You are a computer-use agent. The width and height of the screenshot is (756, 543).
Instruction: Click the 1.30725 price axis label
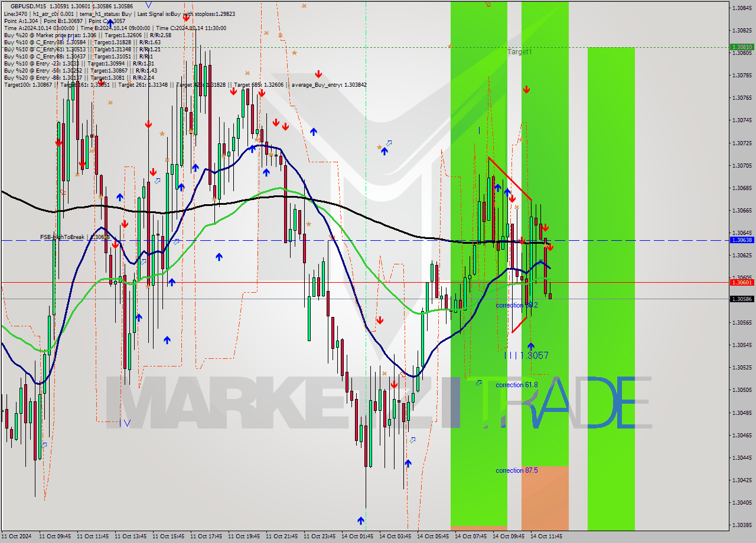742,143
